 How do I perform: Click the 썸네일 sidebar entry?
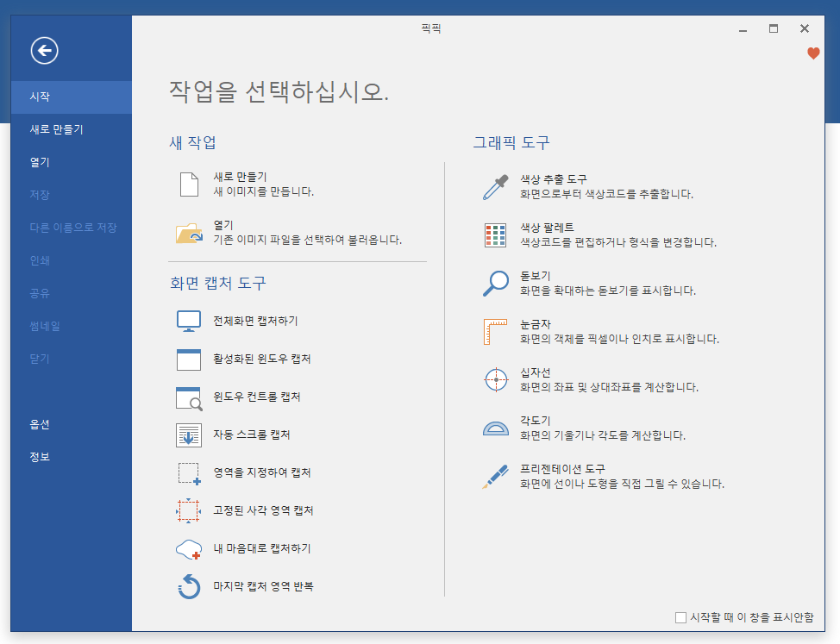(x=72, y=326)
